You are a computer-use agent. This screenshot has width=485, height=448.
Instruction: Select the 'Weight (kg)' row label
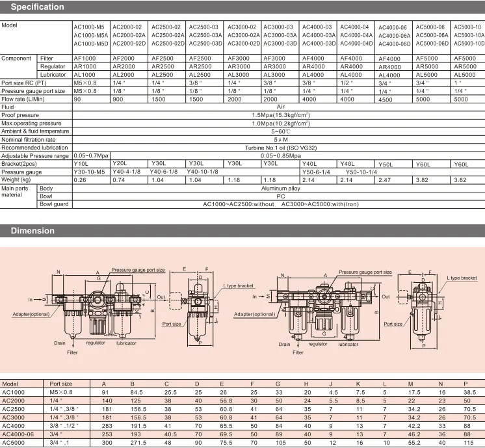tap(16, 179)
